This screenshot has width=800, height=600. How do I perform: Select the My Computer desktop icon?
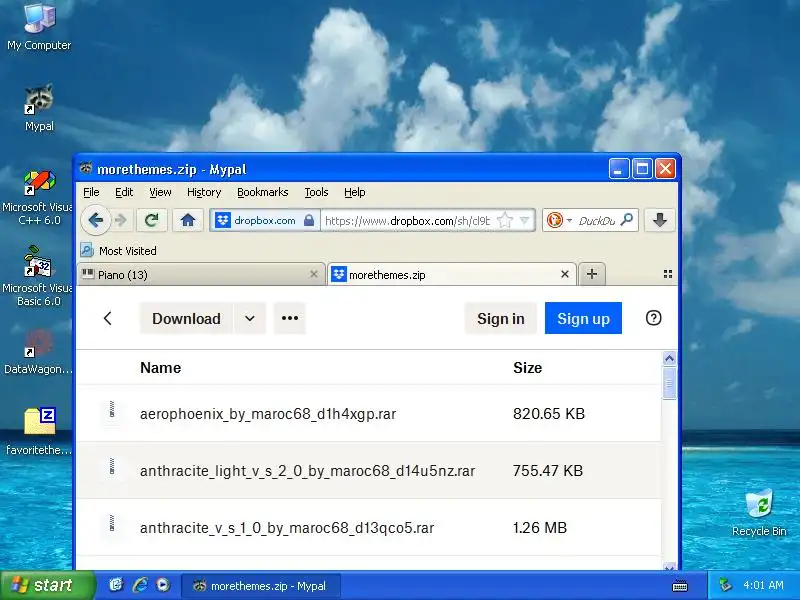[39, 27]
